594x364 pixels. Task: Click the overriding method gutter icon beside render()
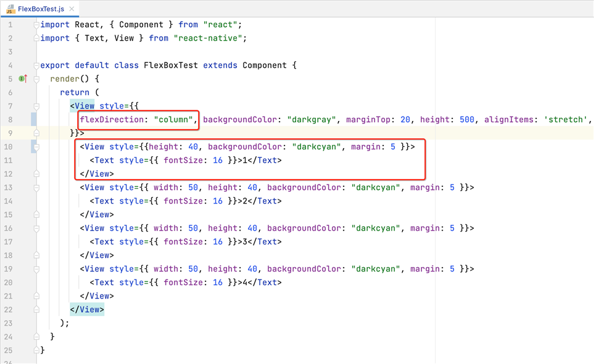(x=23, y=79)
